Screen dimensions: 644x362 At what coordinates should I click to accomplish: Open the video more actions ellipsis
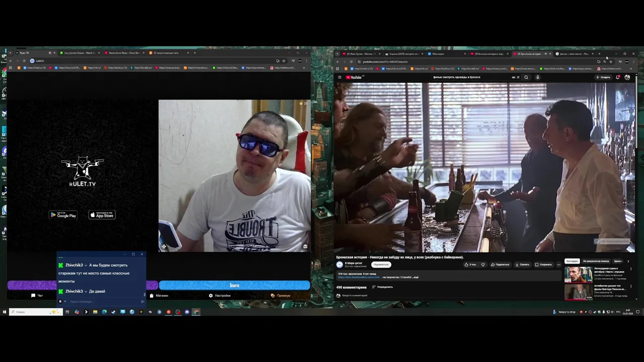point(558,264)
